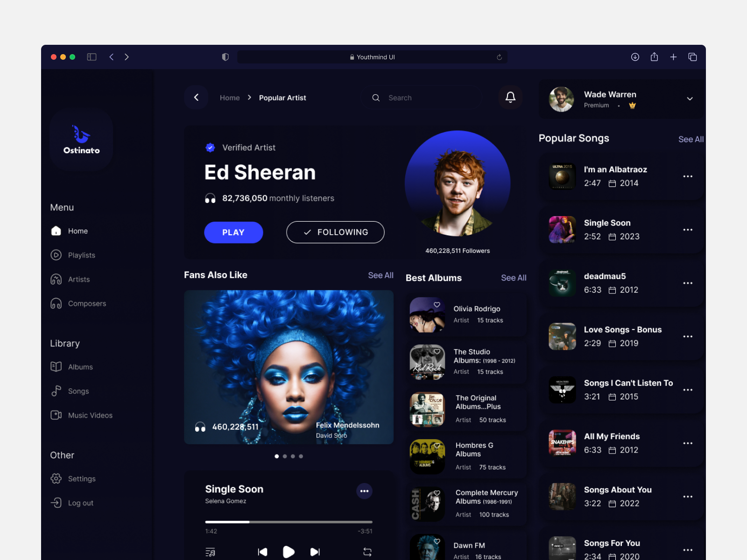747x560 pixels.
Task: Navigate back with the breadcrumb arrow
Action: [196, 97]
